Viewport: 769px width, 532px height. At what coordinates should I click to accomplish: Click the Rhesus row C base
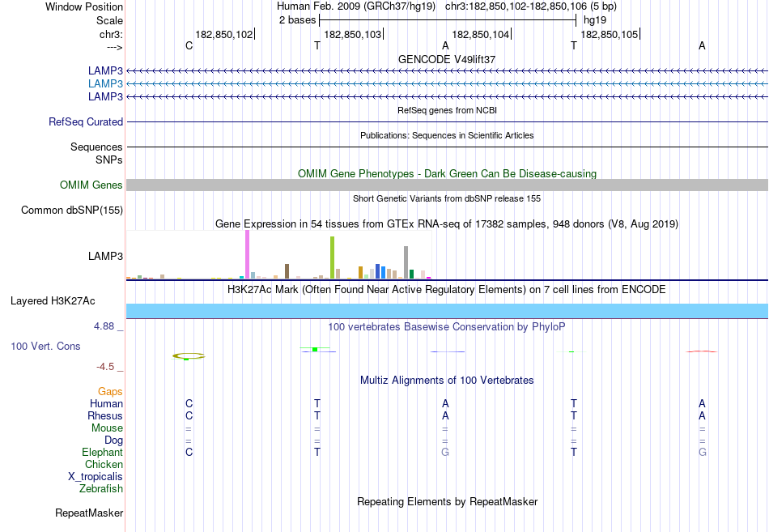pos(189,416)
